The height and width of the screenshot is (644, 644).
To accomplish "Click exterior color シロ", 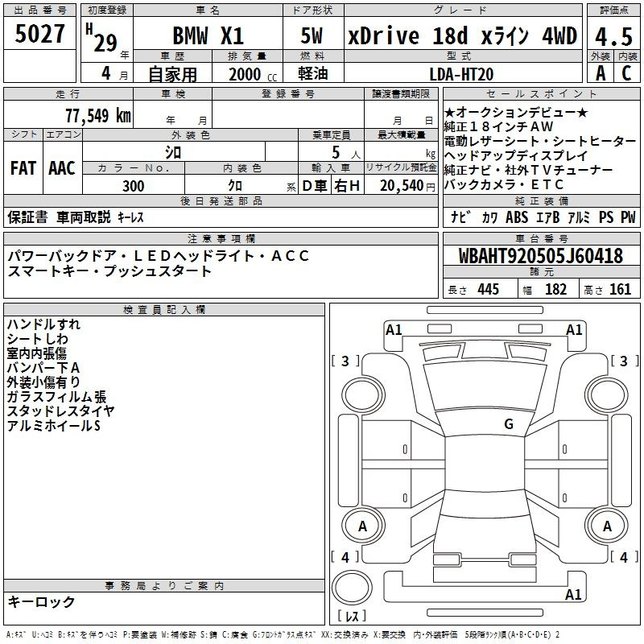I will (173, 152).
